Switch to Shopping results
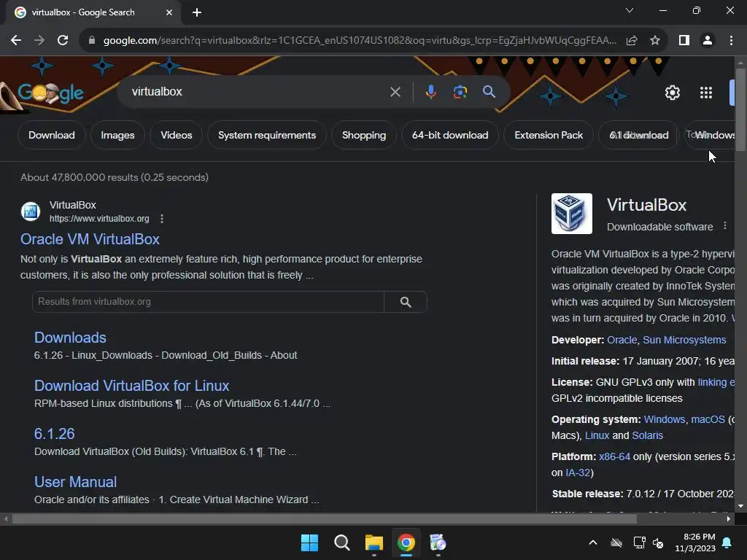The image size is (747, 560). click(x=364, y=135)
